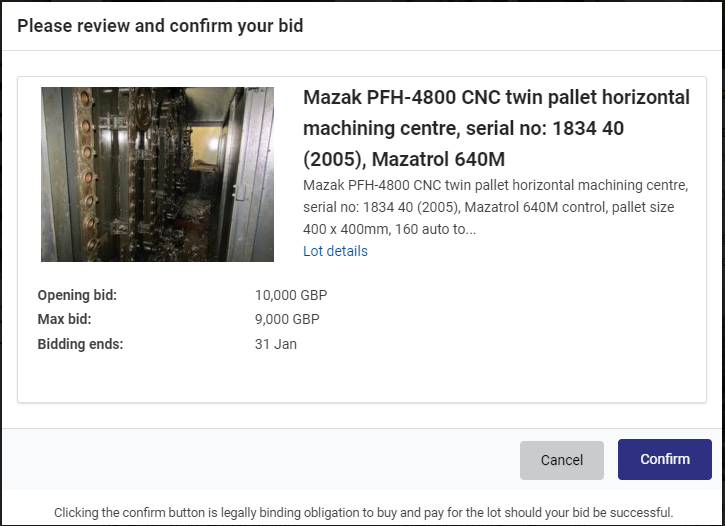Click the title line containing 'serial no: 1834 40'
This screenshot has height=526, width=725.
click(463, 128)
